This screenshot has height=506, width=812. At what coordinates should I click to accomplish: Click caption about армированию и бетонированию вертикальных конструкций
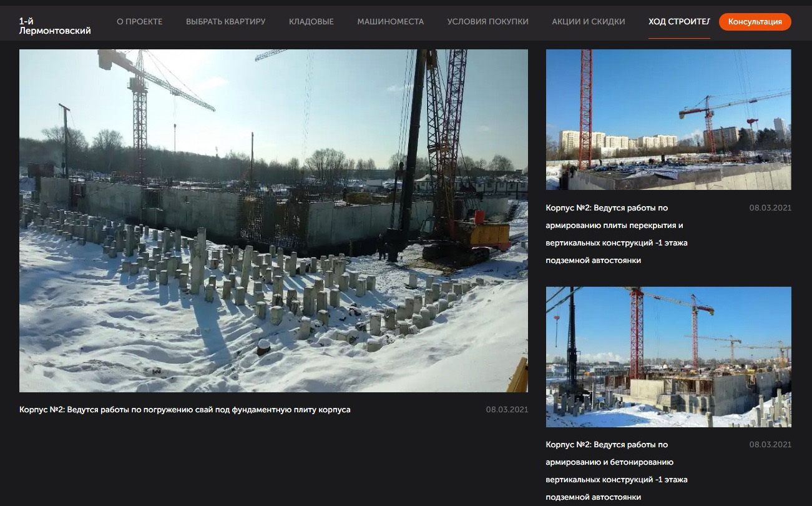pyautogui.click(x=617, y=471)
